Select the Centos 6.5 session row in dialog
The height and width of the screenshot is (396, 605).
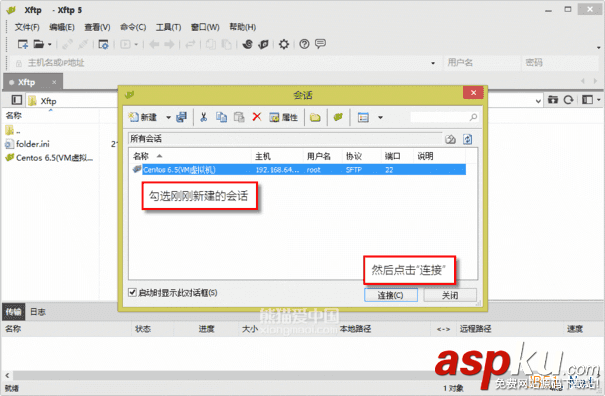pos(299,170)
